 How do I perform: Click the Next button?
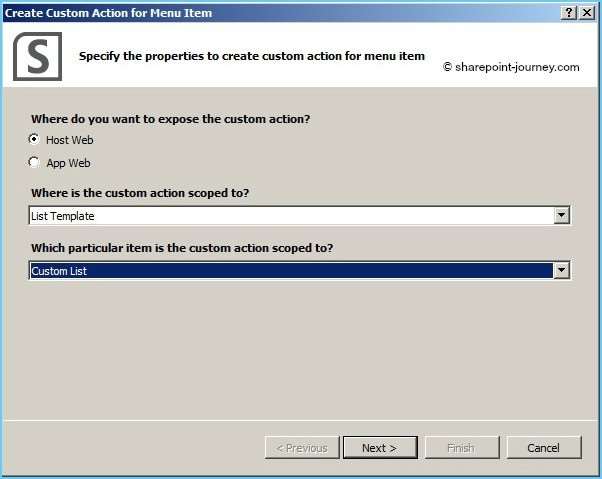380,448
